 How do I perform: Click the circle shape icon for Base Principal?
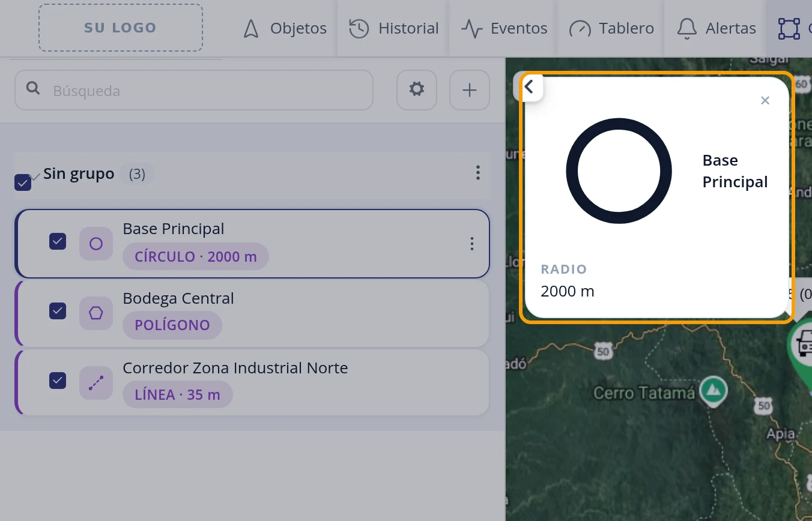pos(96,244)
